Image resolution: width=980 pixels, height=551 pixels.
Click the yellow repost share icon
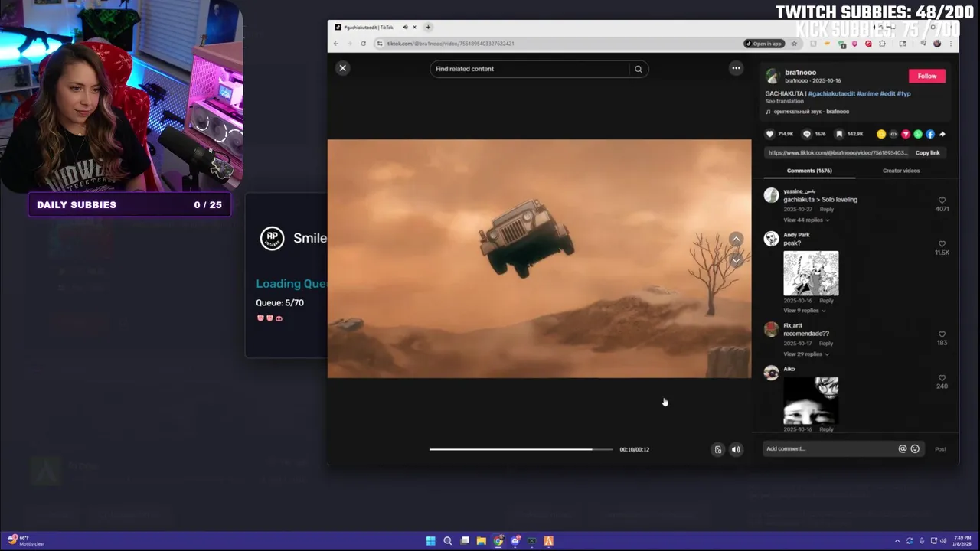[x=881, y=134]
